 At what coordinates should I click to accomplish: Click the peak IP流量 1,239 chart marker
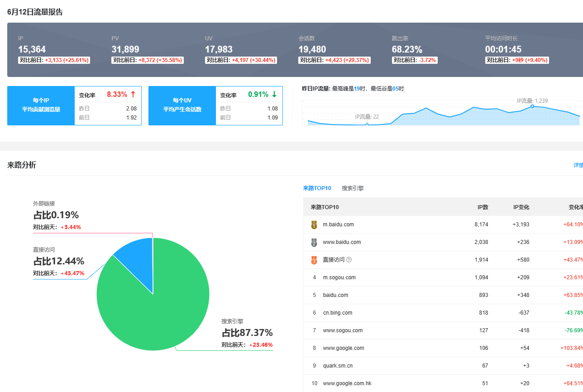click(x=532, y=106)
